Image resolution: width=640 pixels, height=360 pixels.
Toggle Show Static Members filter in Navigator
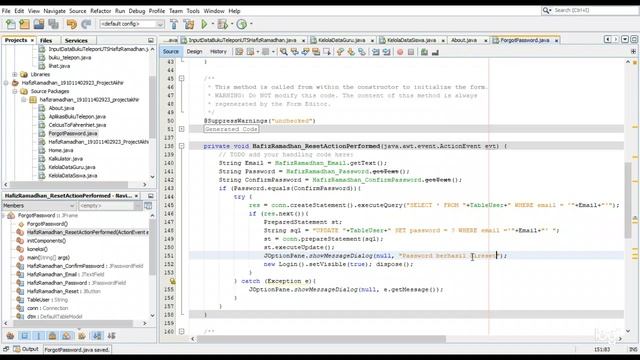pos(39,336)
